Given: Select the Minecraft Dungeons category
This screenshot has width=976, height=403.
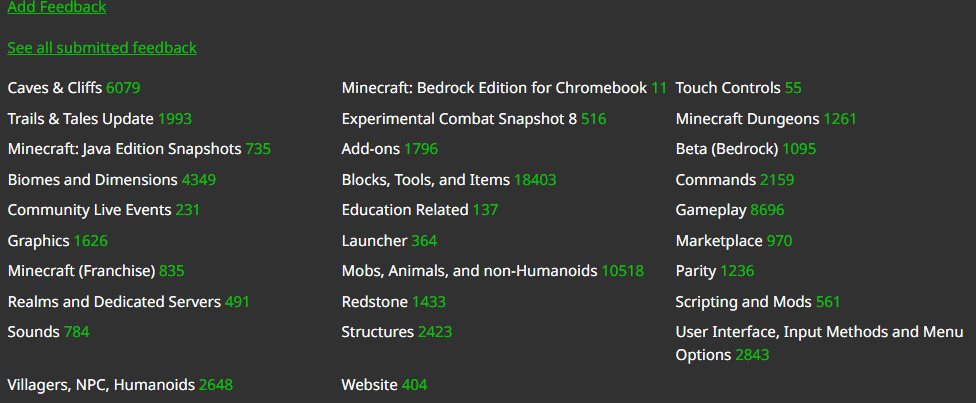Looking at the screenshot, I should click(748, 119).
